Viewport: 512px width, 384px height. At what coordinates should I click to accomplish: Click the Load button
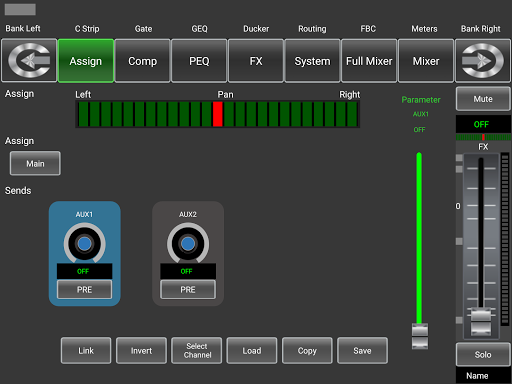252,350
